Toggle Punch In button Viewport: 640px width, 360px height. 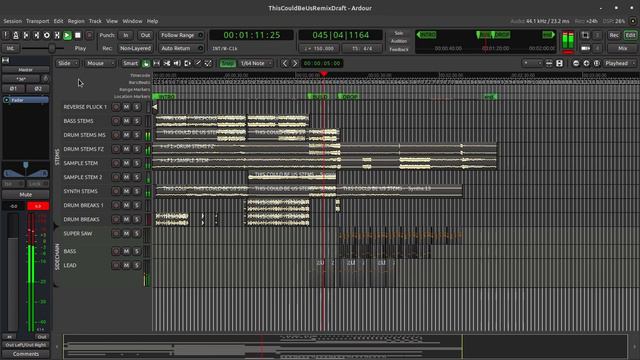click(x=126, y=36)
